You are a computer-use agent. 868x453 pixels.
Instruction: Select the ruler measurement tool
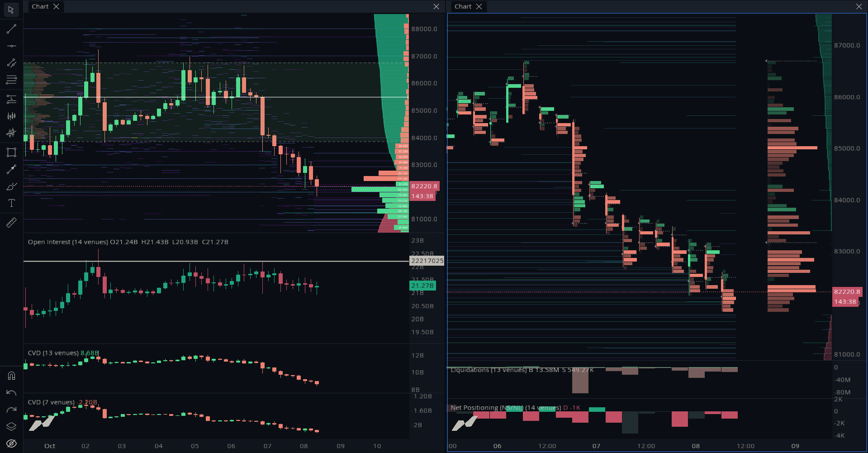[x=11, y=222]
